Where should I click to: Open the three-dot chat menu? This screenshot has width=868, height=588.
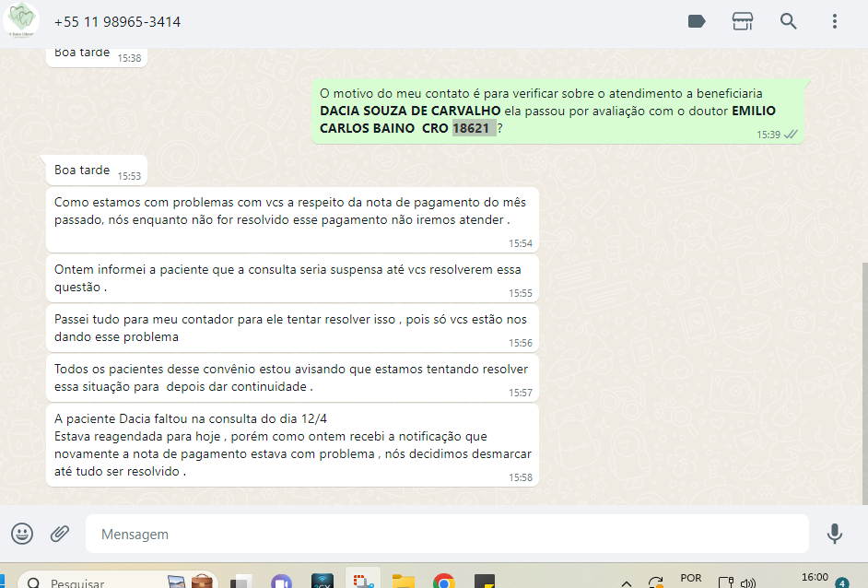click(x=835, y=21)
